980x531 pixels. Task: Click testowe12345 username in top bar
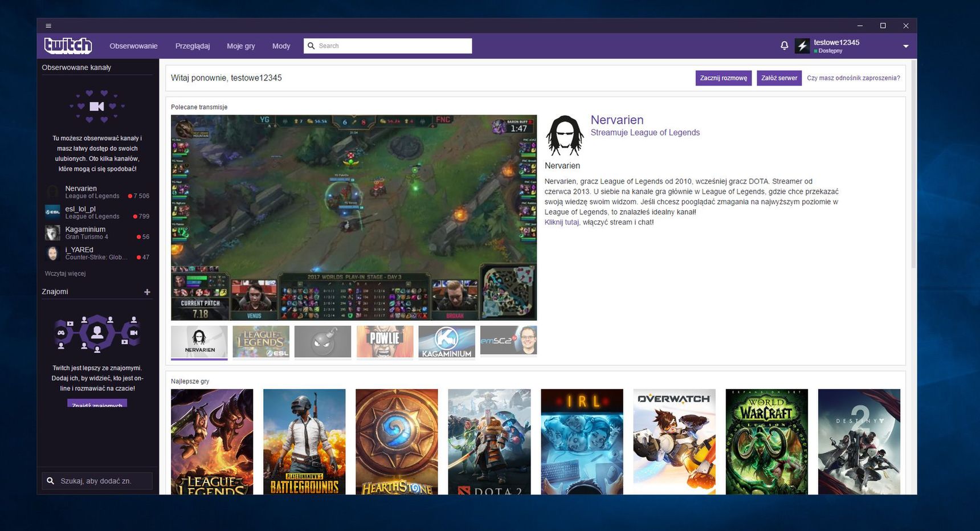pyautogui.click(x=836, y=42)
